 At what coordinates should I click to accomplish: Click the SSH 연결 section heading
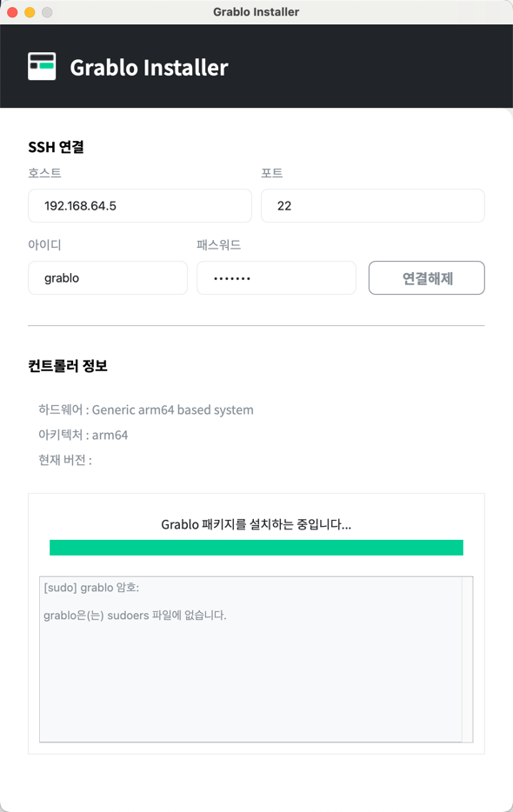(56, 147)
